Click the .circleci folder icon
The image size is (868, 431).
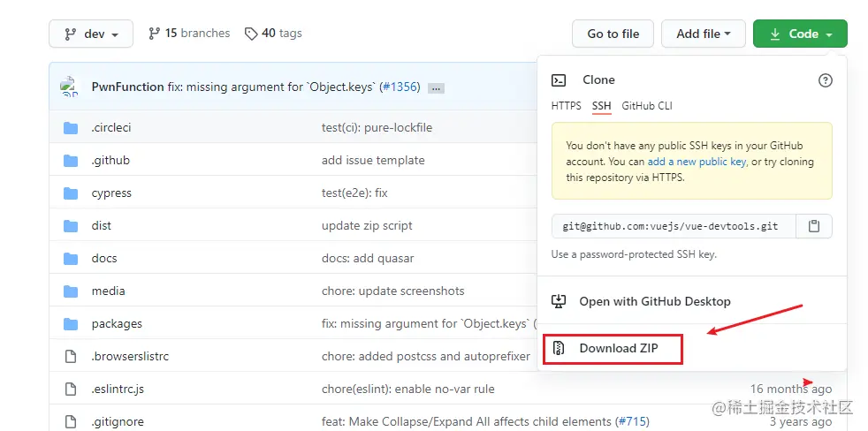(71, 128)
